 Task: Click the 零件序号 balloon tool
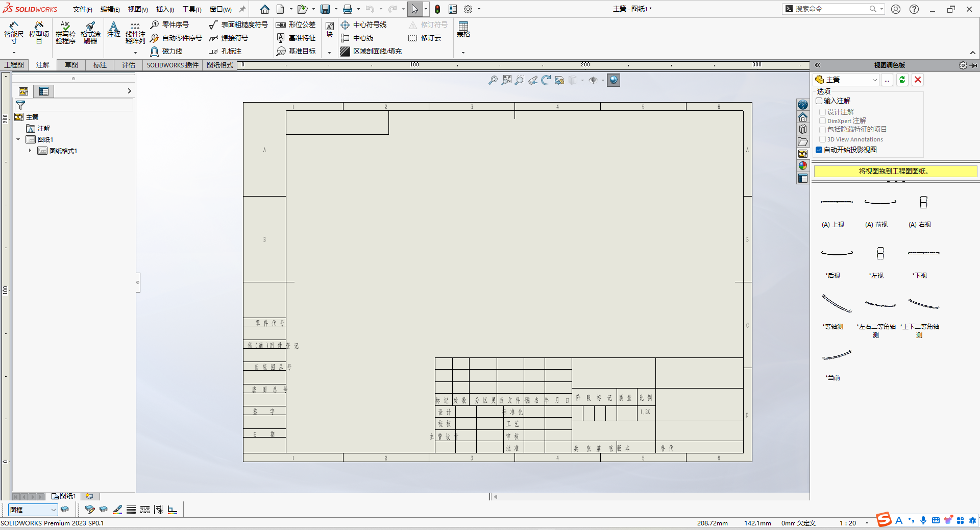click(170, 25)
